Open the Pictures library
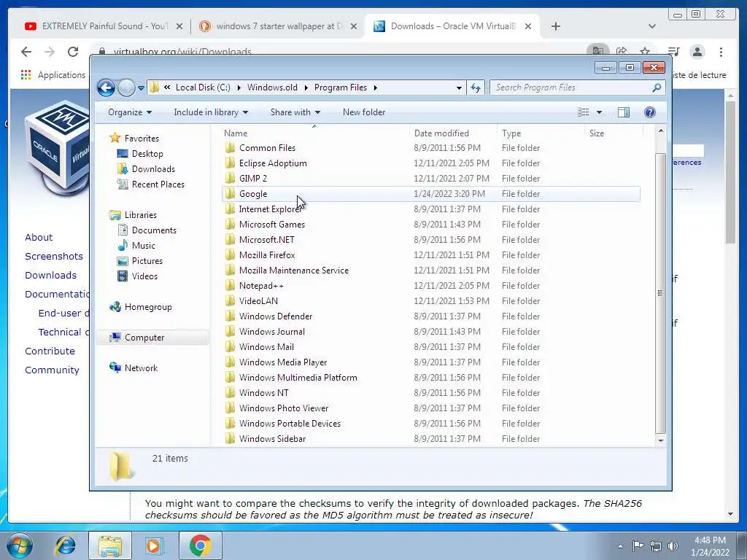This screenshot has width=747, height=560. pyautogui.click(x=147, y=261)
